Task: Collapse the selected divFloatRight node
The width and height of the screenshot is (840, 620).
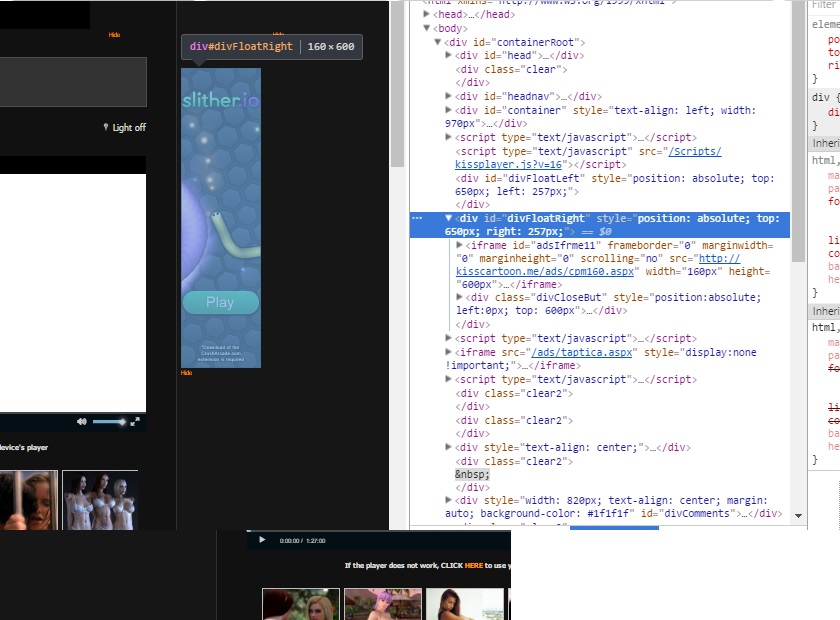Action: pyautogui.click(x=448, y=218)
